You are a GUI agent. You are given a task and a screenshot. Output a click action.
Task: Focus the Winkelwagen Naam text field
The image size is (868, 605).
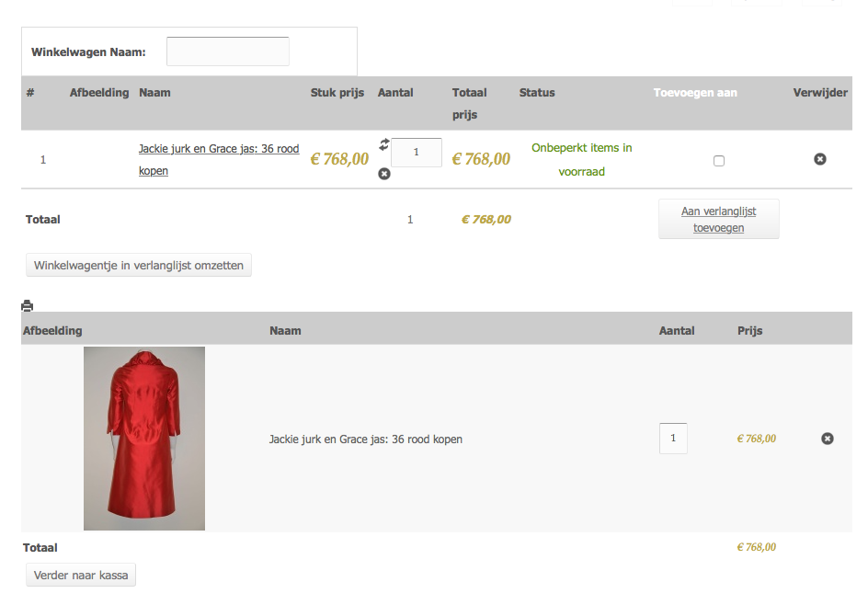[x=228, y=51]
